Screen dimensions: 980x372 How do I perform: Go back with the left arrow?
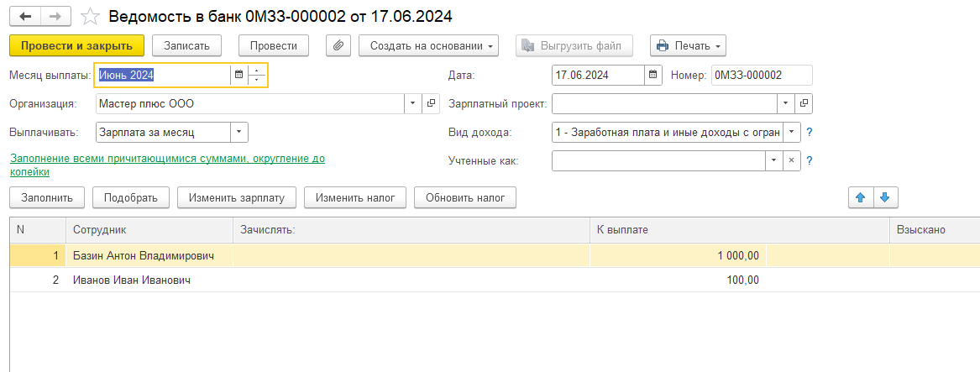26,16
